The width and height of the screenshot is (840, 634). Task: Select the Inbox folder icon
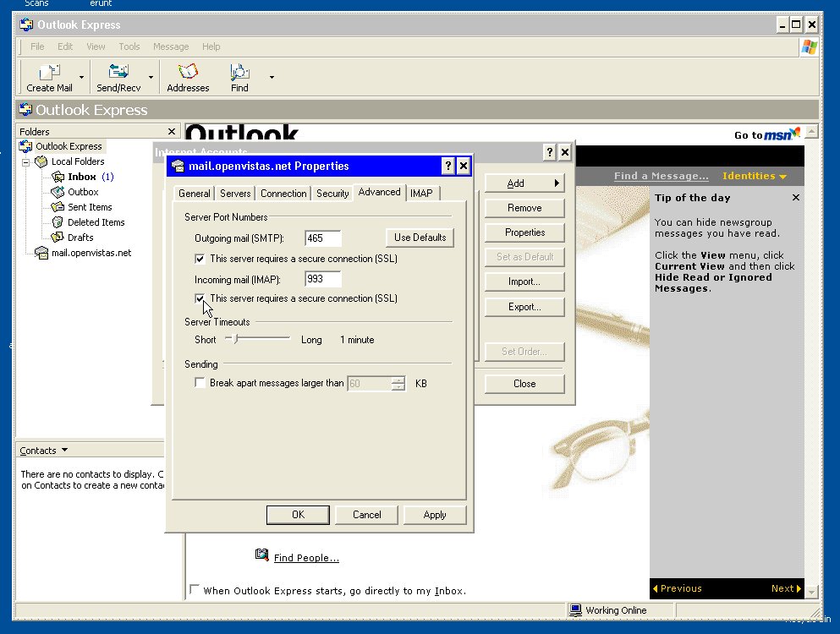coord(58,177)
